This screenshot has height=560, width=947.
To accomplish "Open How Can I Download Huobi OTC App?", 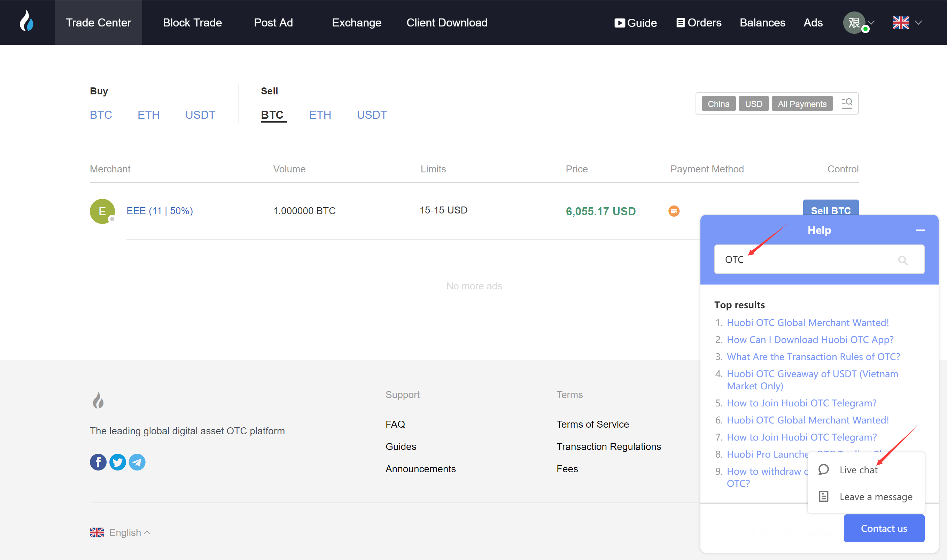I will [x=810, y=340].
